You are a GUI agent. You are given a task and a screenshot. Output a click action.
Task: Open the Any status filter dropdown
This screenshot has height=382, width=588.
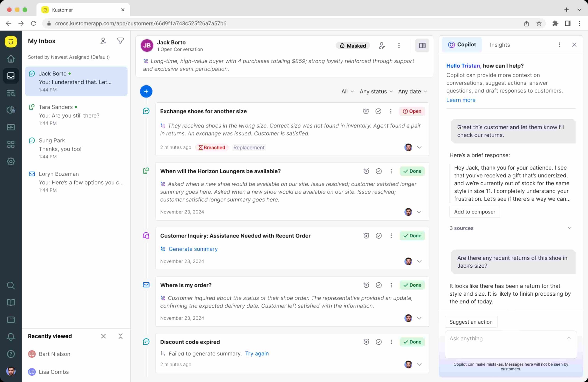[x=376, y=91]
